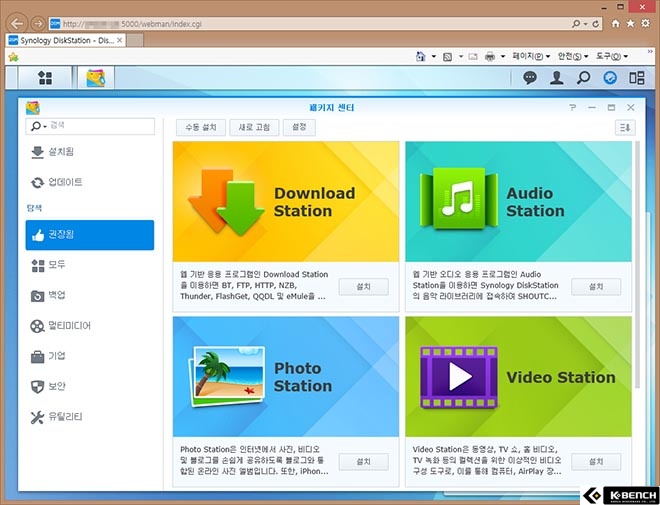Select the 멀티미디어 (Multimedia) sidebar category
The width and height of the screenshot is (660, 505).
90,326
